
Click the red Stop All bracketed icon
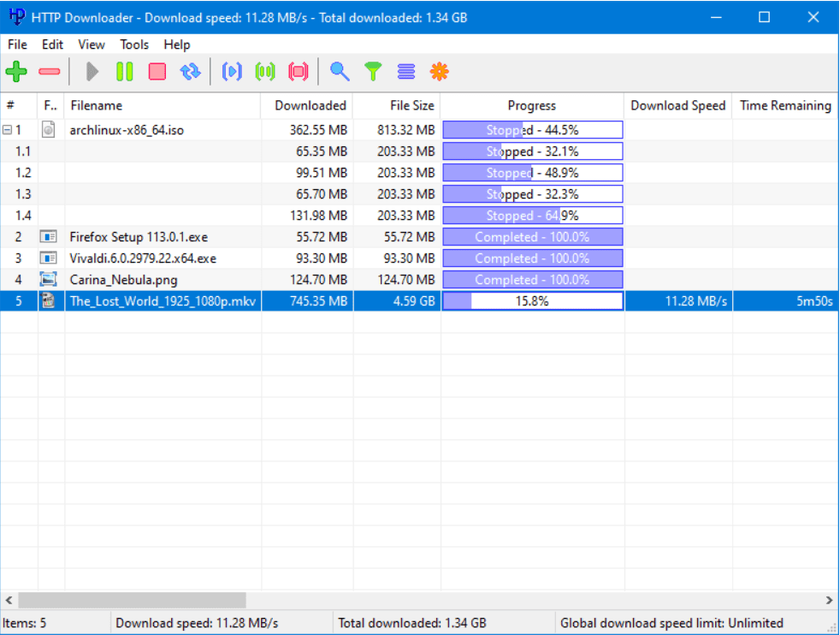pyautogui.click(x=299, y=71)
